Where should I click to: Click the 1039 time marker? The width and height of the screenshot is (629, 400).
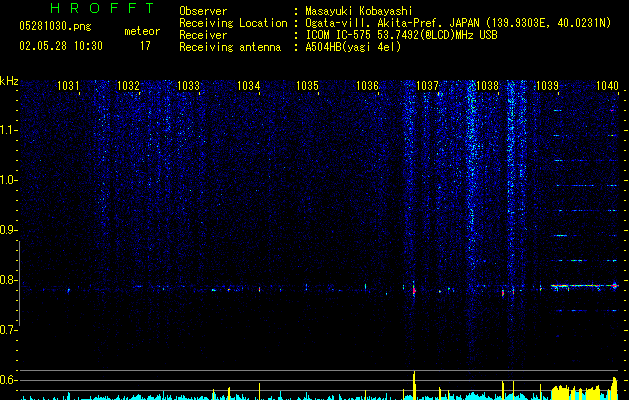click(547, 86)
